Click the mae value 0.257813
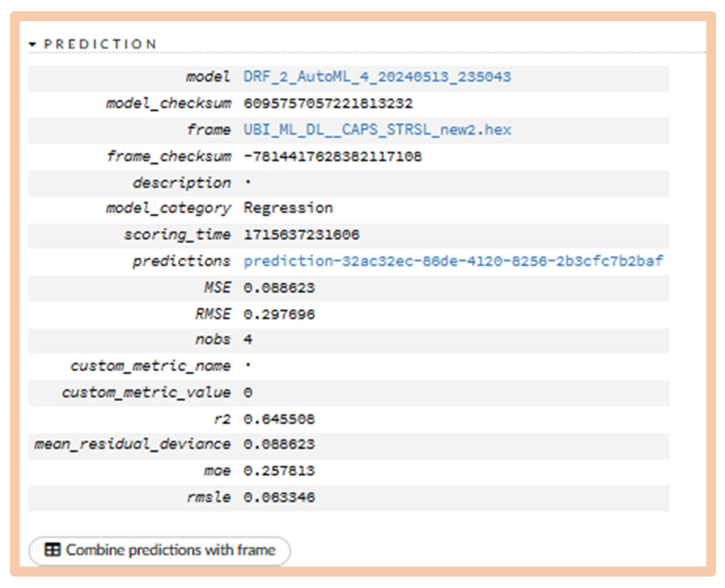The image size is (725, 588). (279, 471)
